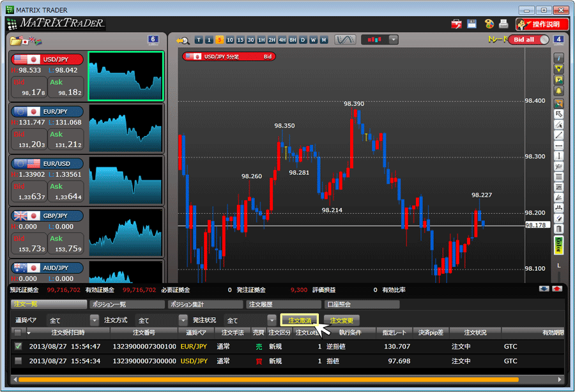Switch to the 口座照会 tab
575x392 pixels.
click(362, 304)
